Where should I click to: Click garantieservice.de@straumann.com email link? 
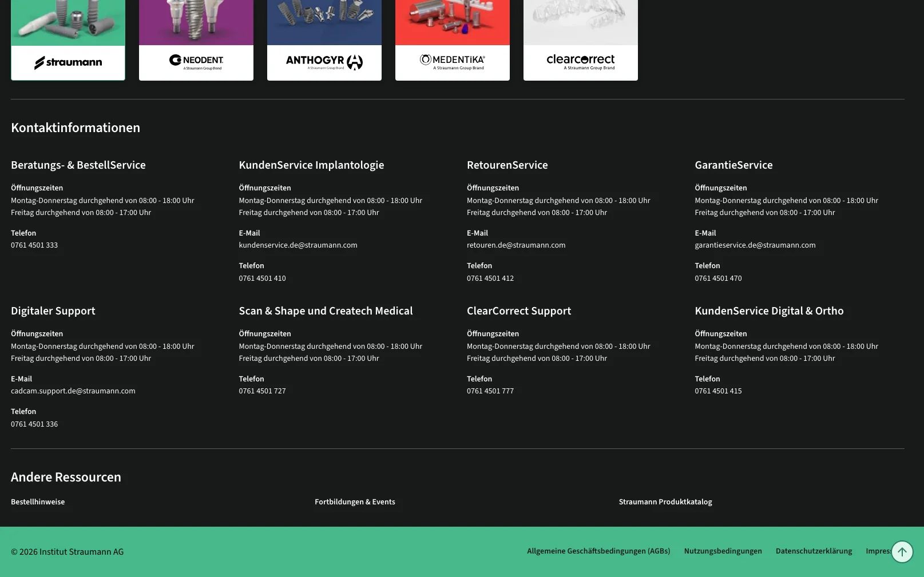click(755, 245)
